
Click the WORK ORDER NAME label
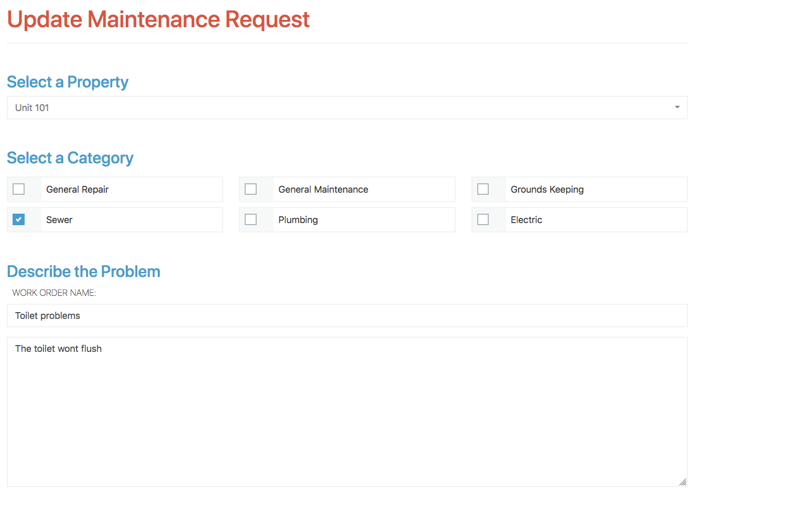54,293
